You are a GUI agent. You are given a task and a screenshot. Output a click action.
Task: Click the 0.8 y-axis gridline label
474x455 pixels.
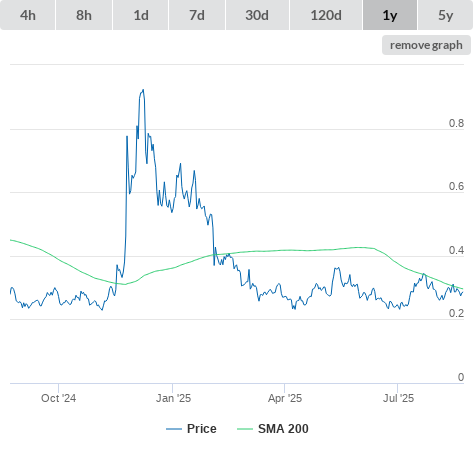456,123
